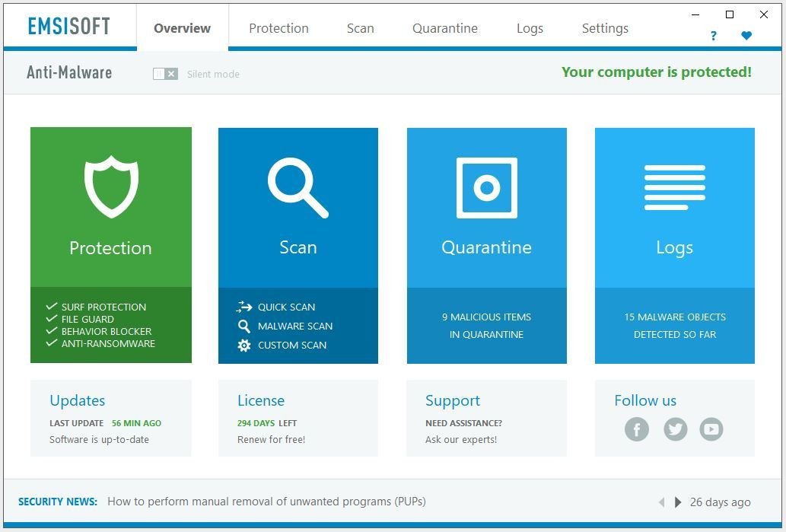Open the Facebook page icon
This screenshot has height=532, width=786.
637,429
